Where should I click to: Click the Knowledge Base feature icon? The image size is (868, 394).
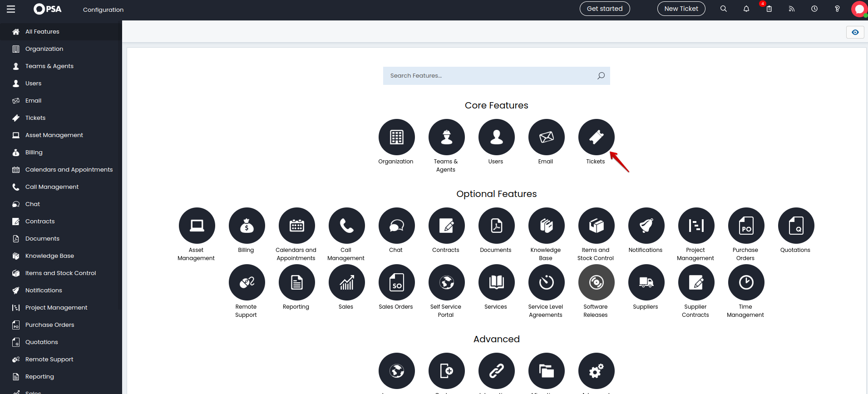(546, 226)
